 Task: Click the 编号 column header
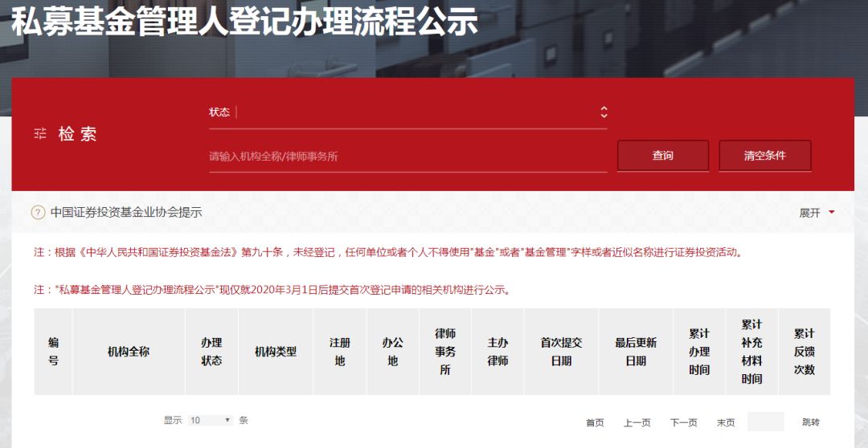pyautogui.click(x=53, y=352)
